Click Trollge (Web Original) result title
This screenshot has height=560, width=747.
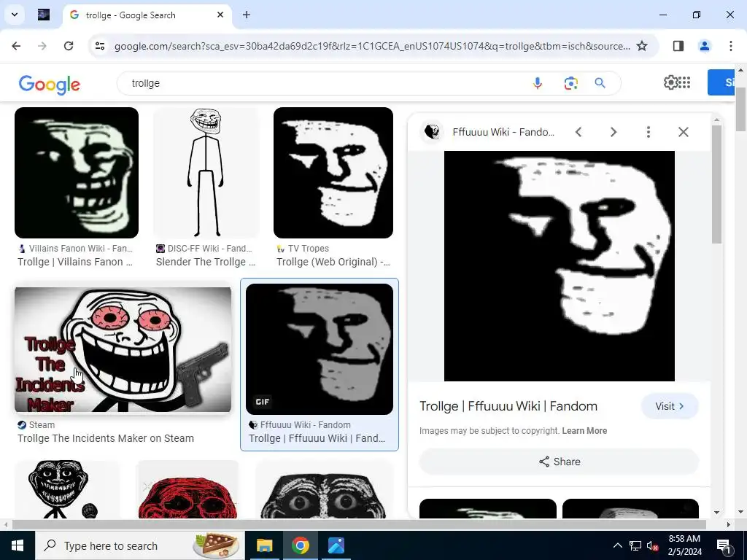(x=333, y=262)
